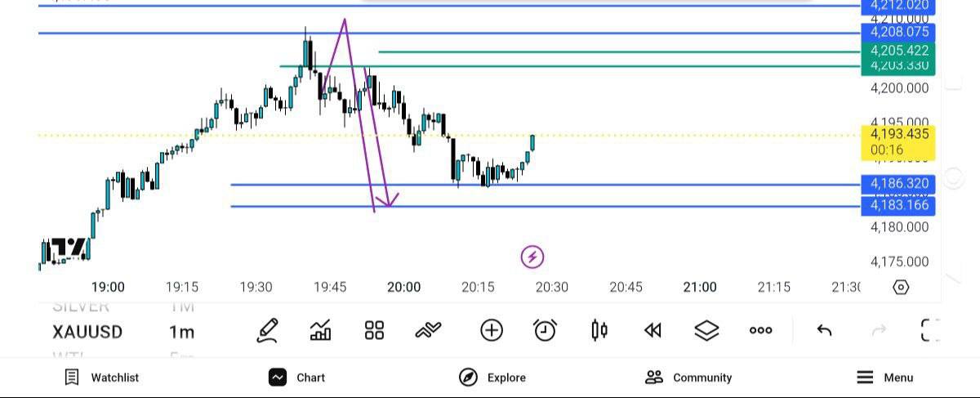This screenshot has height=398, width=980.
Task: Open the layers object tree icon
Action: click(706, 330)
